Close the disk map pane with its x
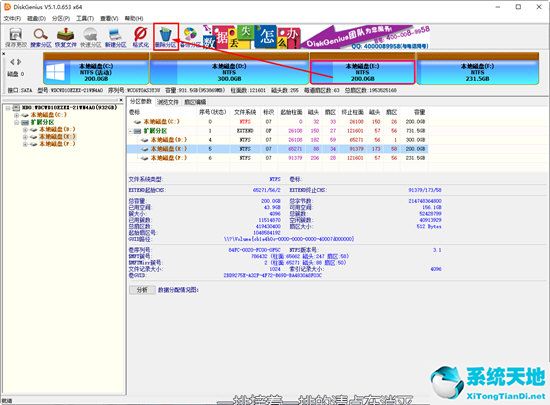Screen dimensions: 550x405 pyautogui.click(x=4, y=54)
